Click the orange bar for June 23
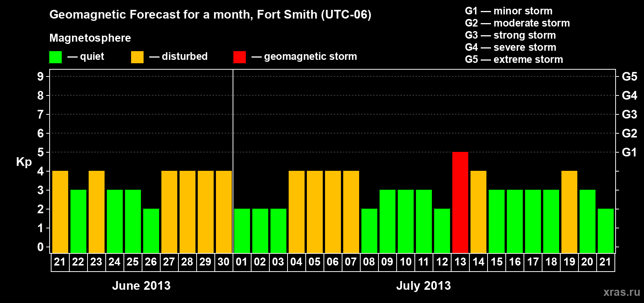644x303 pixels. pos(97,212)
